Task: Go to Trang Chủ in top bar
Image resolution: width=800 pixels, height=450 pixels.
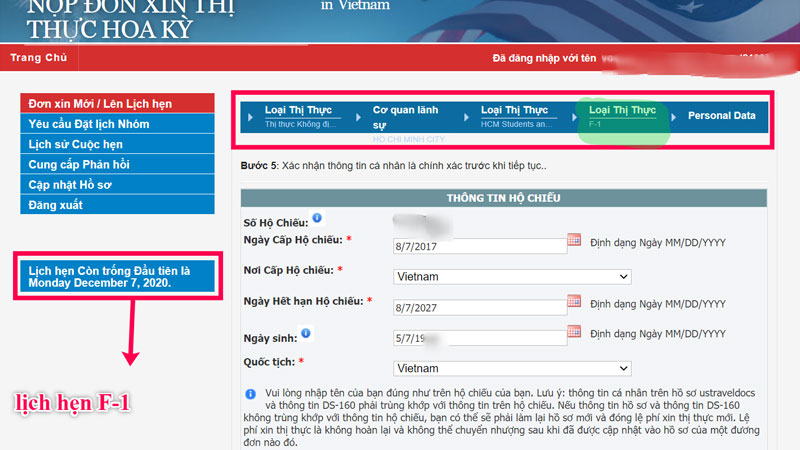Action: click(x=38, y=58)
